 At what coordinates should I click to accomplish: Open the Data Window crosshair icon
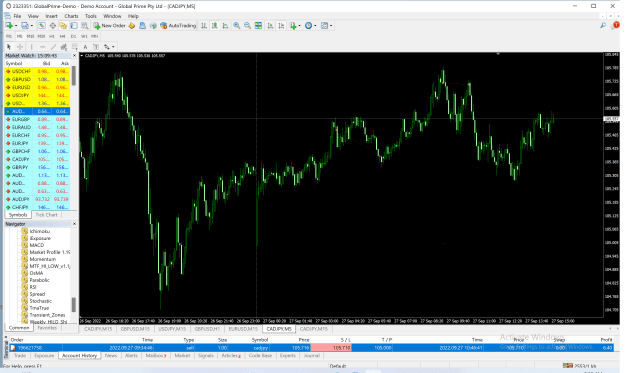[53, 26]
